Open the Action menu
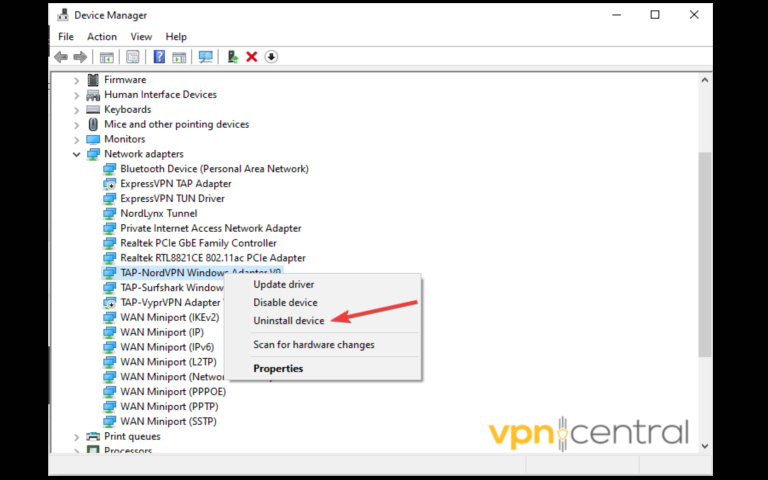Image resolution: width=768 pixels, height=480 pixels. tap(101, 37)
